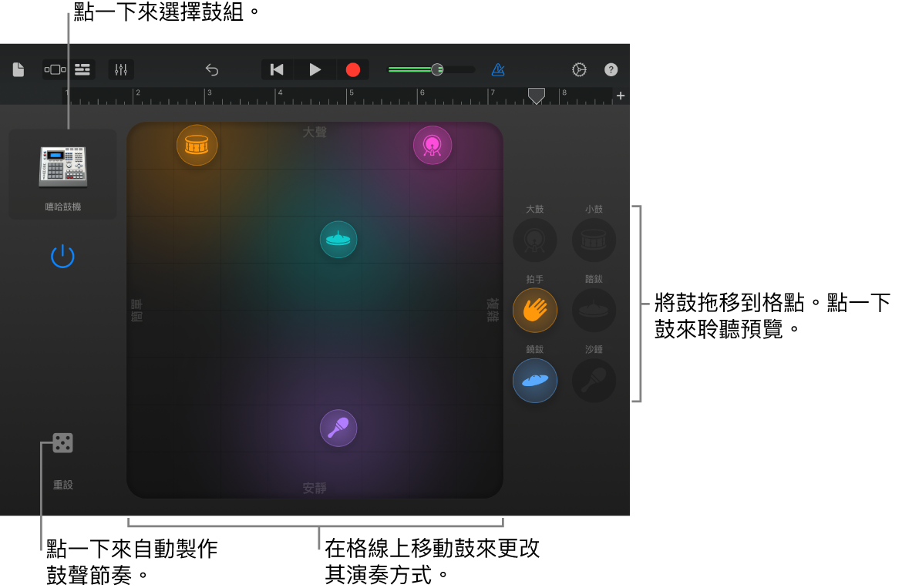Click the 安靜 label below grid

point(315,488)
